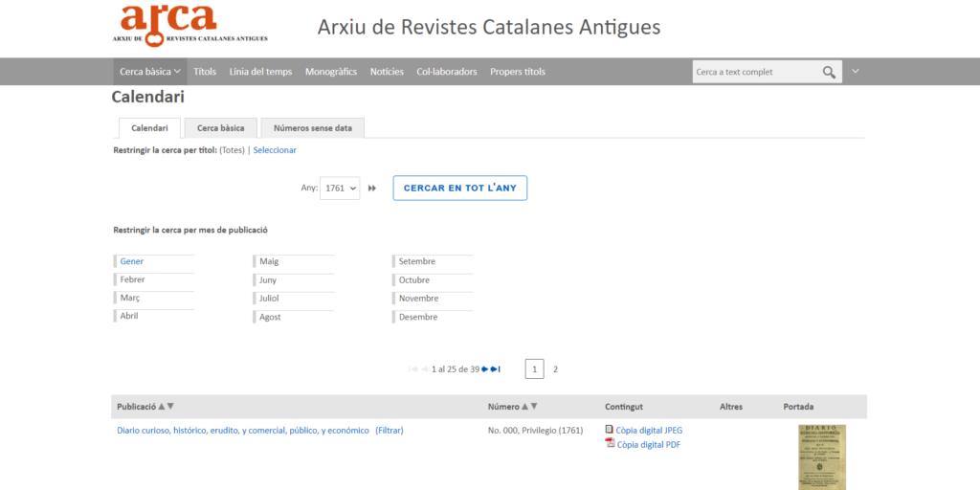Click the Diario cover thumbnail
Viewport: 980px width, 490px height.
[822, 457]
